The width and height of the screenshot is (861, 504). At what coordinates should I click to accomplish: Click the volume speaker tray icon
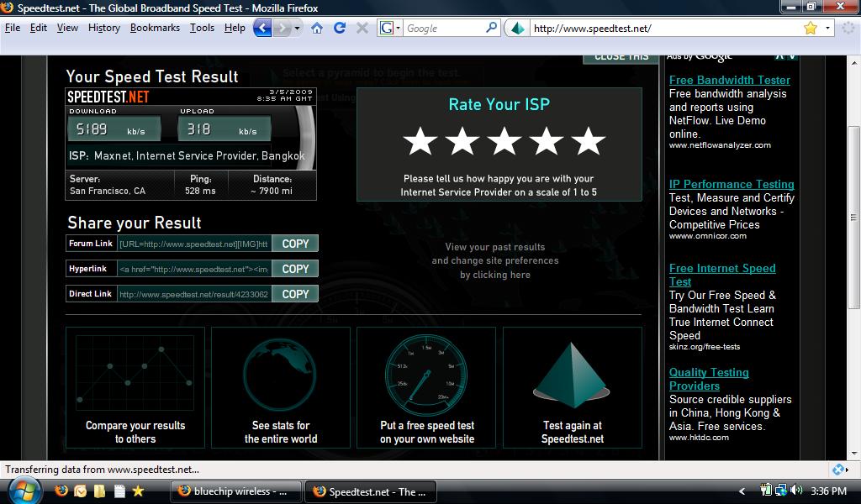797,491
